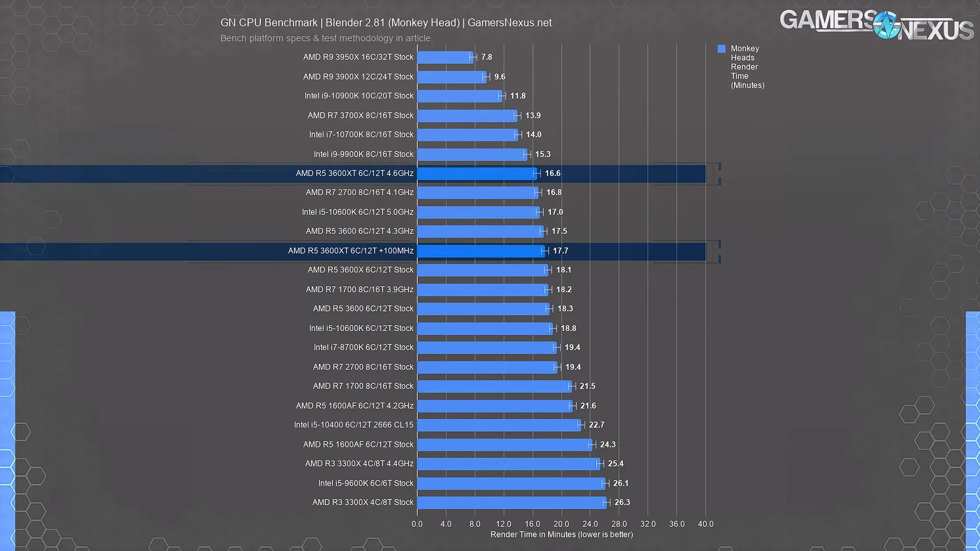Click the 25.4 value for the R3 3300X 4.4GHz
980x551 pixels.
(x=616, y=464)
